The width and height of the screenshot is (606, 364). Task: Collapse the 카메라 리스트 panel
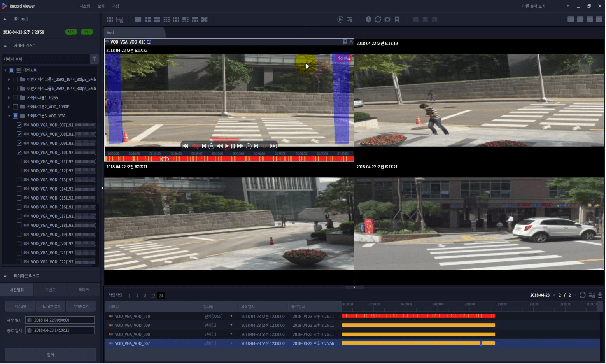pos(5,45)
